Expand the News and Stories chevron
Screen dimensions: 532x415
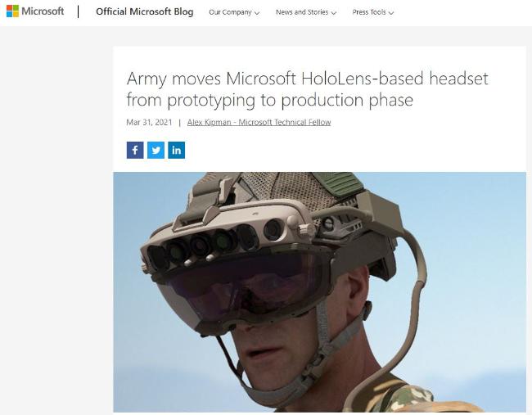[x=333, y=13]
